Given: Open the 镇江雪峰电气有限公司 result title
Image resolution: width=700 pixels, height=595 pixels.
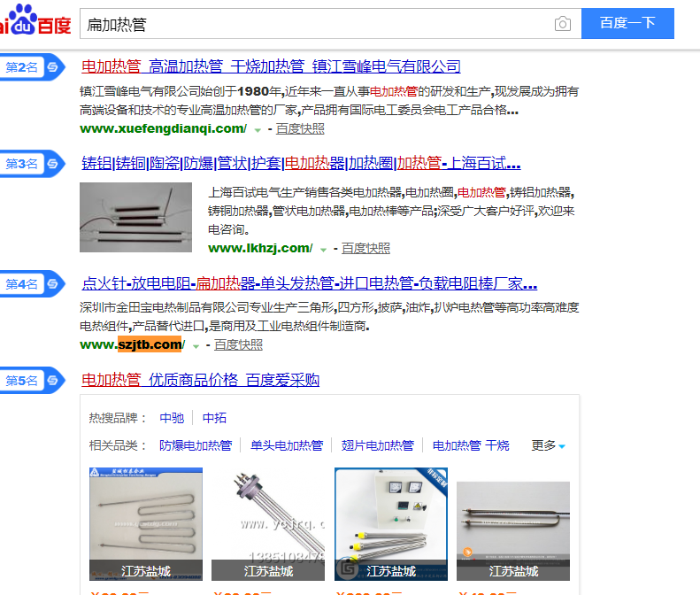Looking at the screenshot, I should (x=271, y=66).
